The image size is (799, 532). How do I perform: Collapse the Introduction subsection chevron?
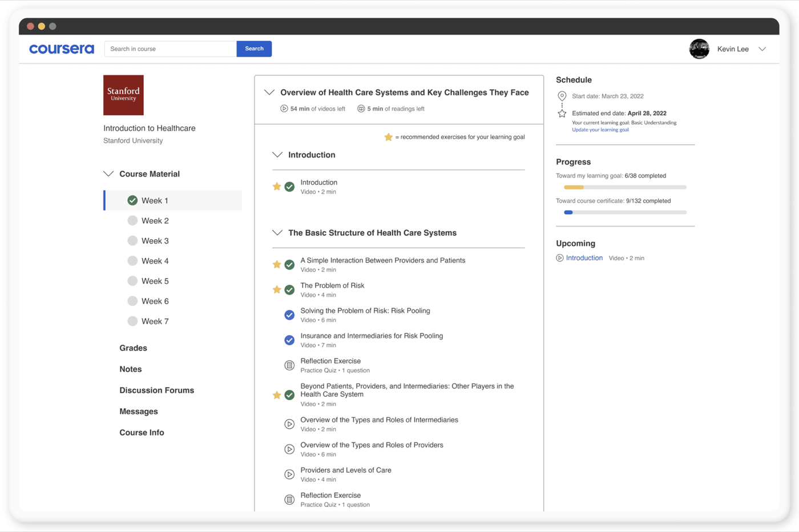[x=277, y=155]
